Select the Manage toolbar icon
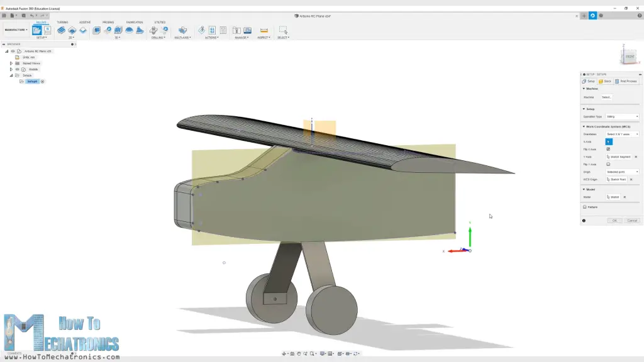Screen dimensions: 644x362 (x=236, y=28)
